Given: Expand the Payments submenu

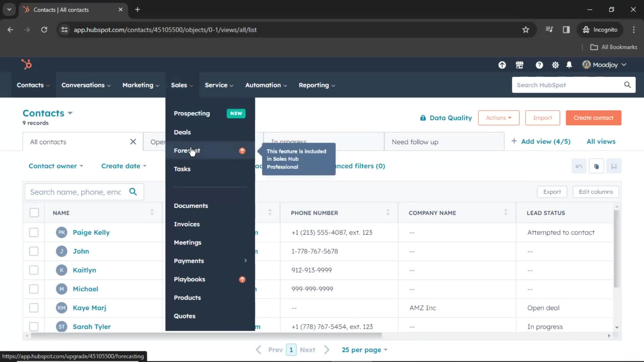Looking at the screenshot, I should click(x=210, y=261).
